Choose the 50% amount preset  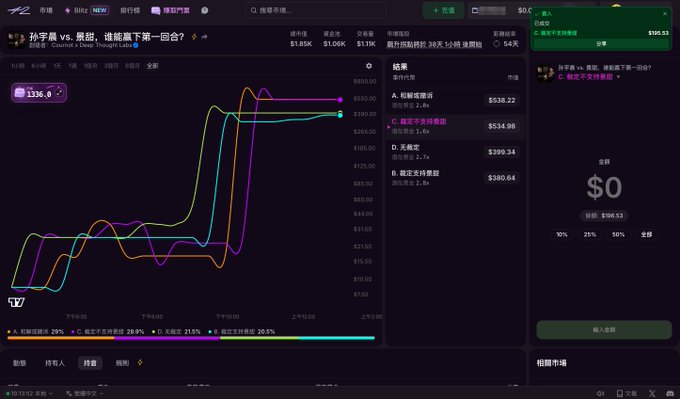tap(618, 234)
